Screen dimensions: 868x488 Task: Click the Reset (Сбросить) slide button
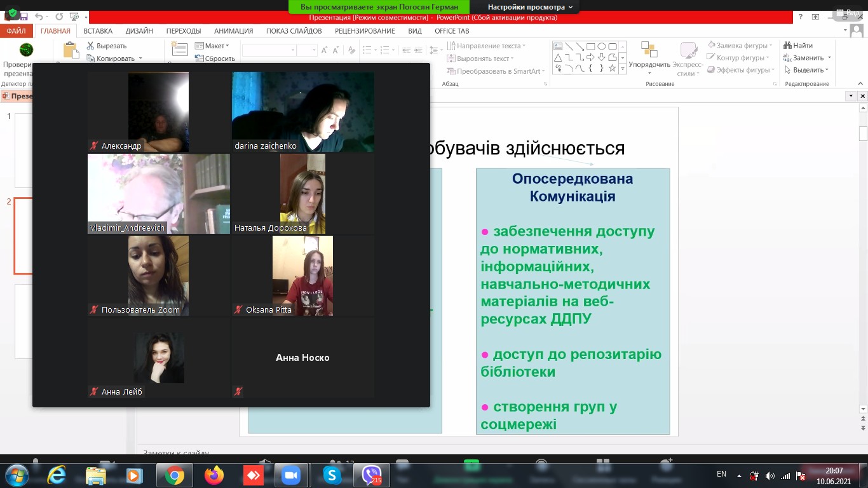click(215, 58)
